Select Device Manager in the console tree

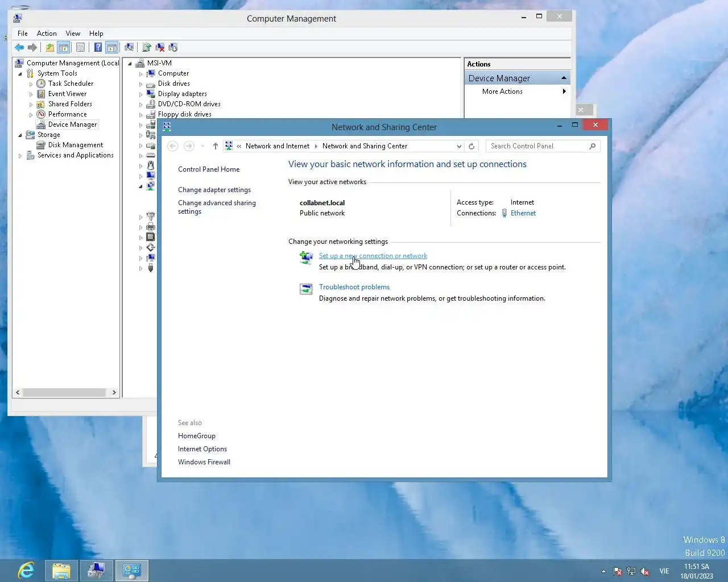(x=72, y=124)
